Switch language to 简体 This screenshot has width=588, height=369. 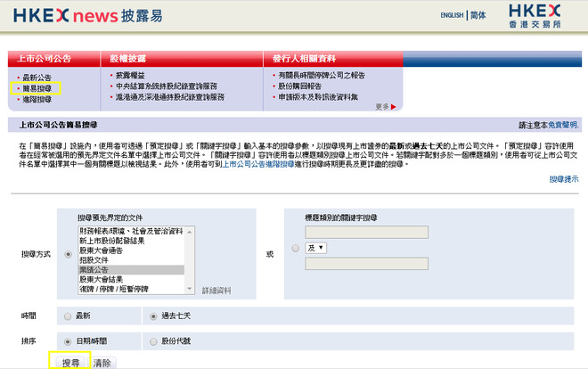(478, 15)
